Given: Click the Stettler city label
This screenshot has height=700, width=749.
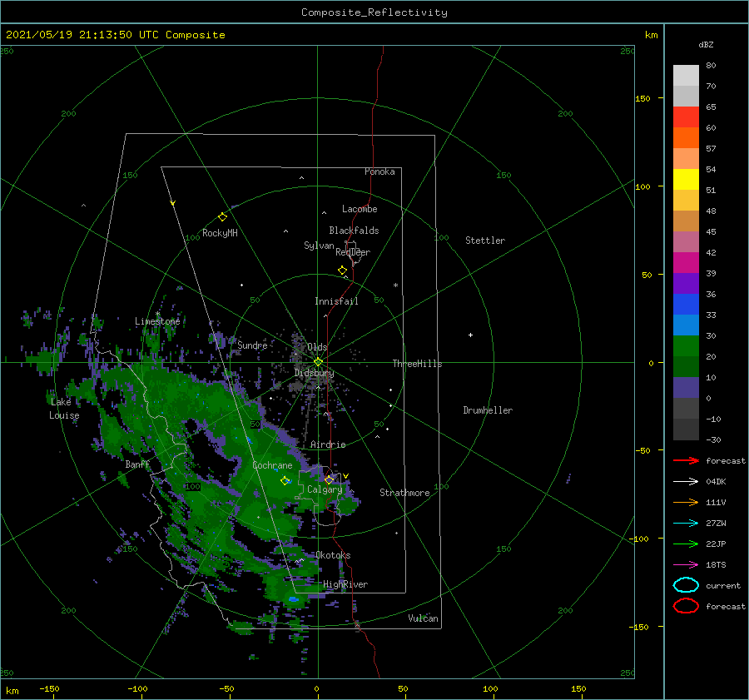Looking at the screenshot, I should (x=485, y=241).
